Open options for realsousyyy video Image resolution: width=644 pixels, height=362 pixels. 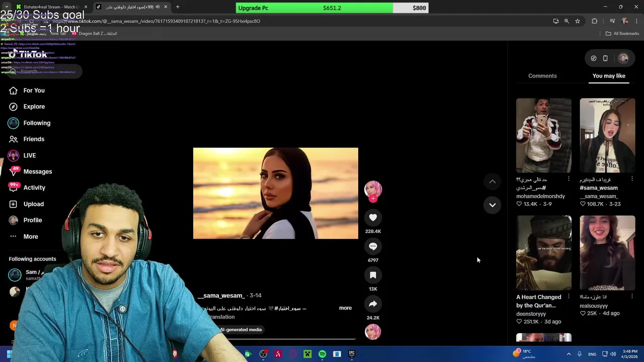coord(632,297)
